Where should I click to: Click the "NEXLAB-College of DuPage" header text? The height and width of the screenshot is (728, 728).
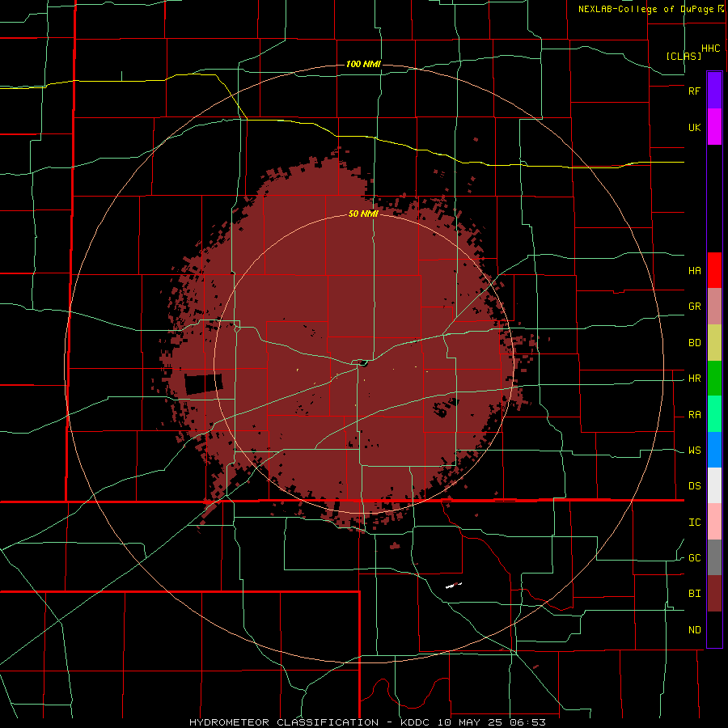pyautogui.click(x=645, y=9)
